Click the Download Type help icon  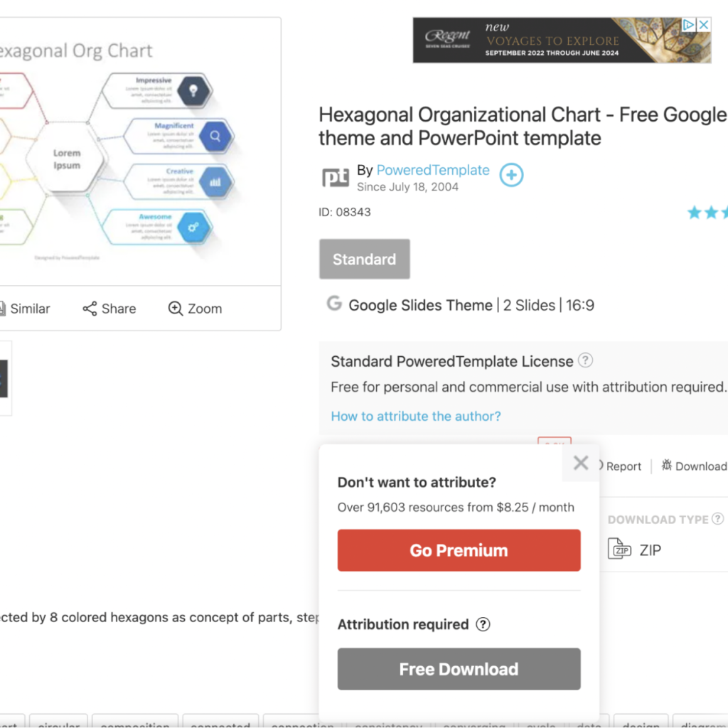pyautogui.click(x=718, y=519)
